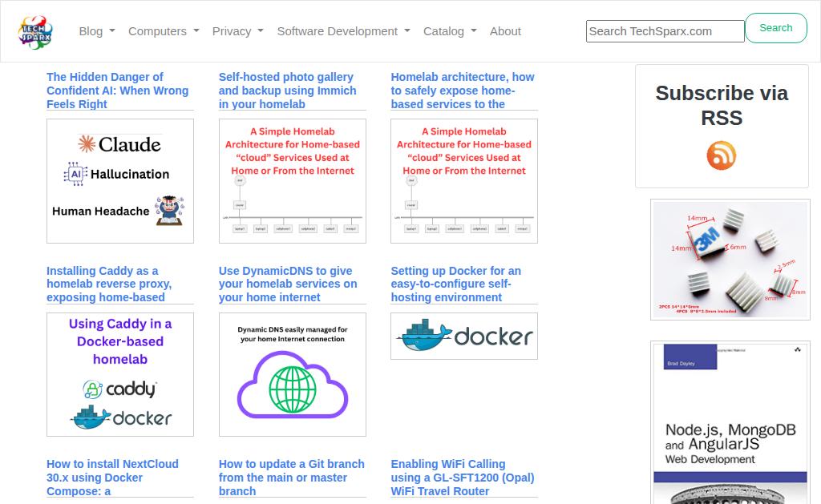
Task: Open the NextCloud 30.x install article
Action: tap(112, 478)
